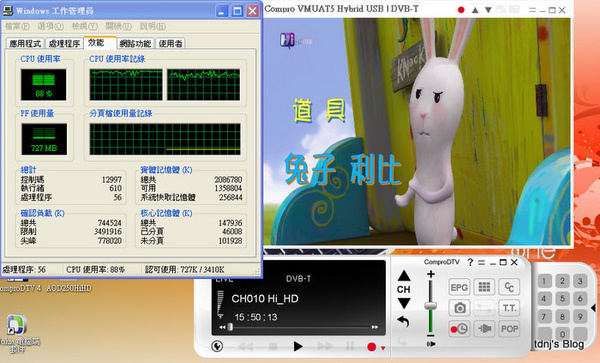Skip backward on the timeshift bar

point(222,327)
